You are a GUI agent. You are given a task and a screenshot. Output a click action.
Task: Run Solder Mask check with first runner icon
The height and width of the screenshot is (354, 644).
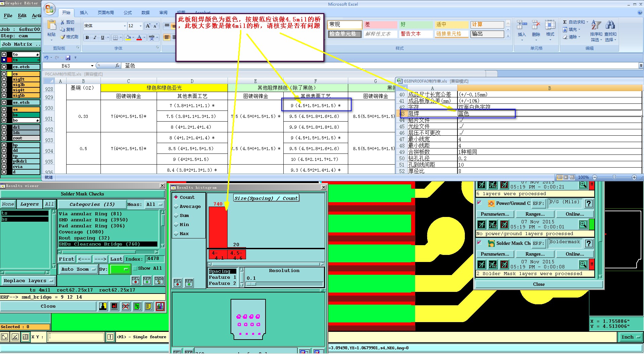481,264
